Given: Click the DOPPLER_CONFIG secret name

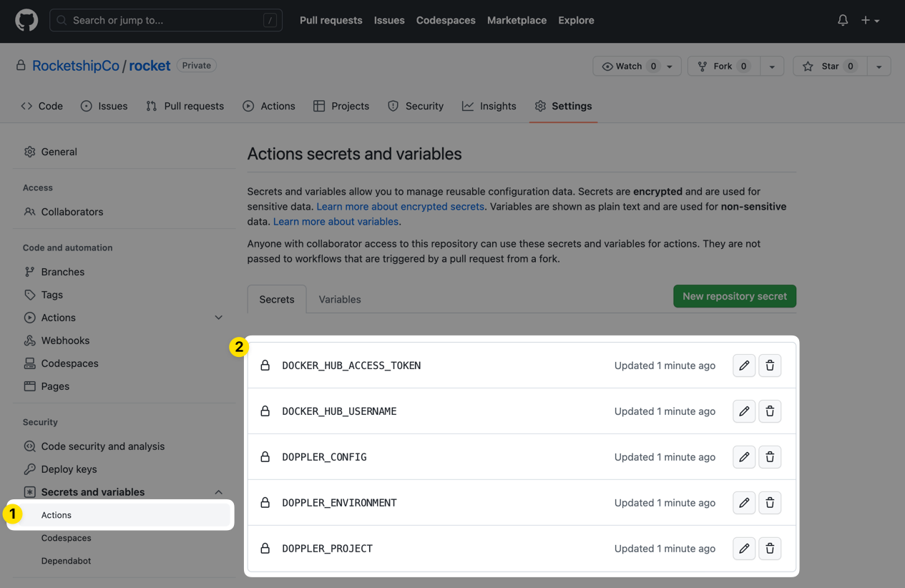Looking at the screenshot, I should tap(324, 457).
